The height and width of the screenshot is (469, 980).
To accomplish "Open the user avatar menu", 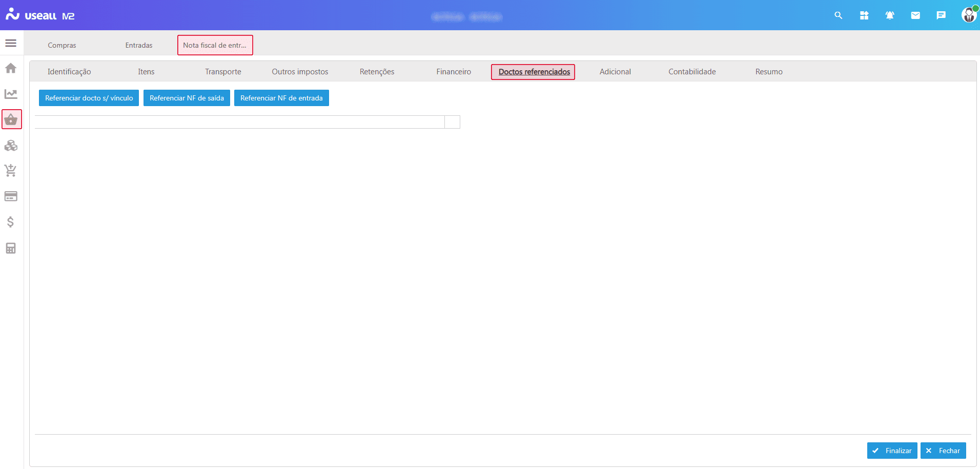I will coord(969,15).
